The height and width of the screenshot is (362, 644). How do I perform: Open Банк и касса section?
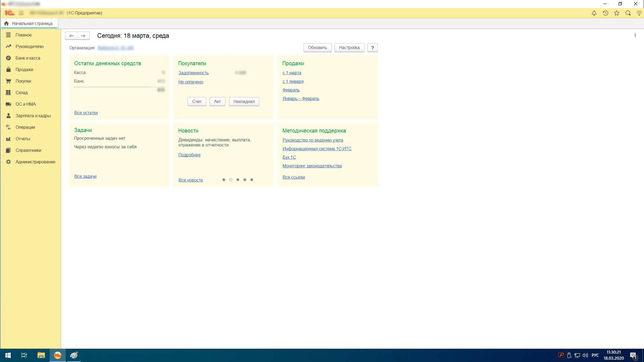pyautogui.click(x=28, y=58)
